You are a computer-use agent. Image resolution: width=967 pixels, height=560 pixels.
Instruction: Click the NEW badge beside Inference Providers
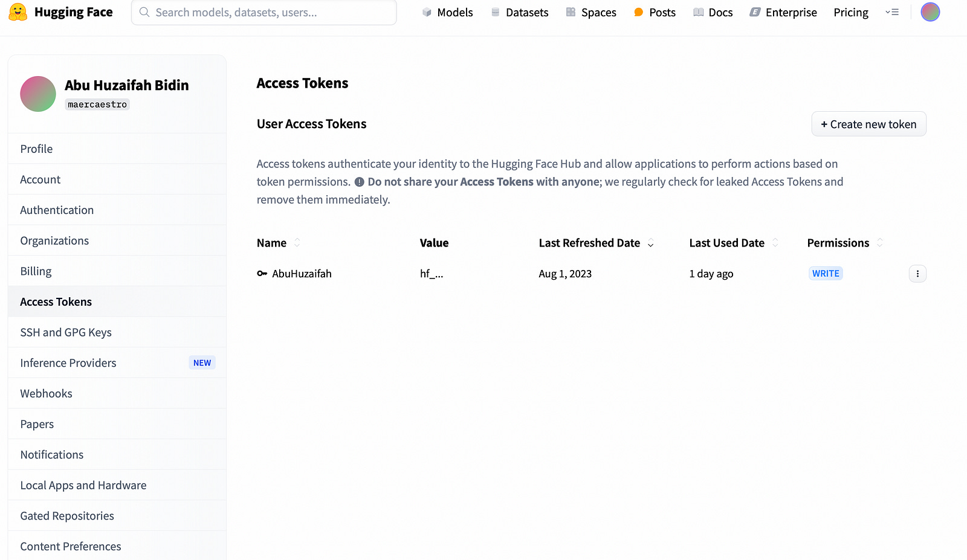(x=202, y=362)
